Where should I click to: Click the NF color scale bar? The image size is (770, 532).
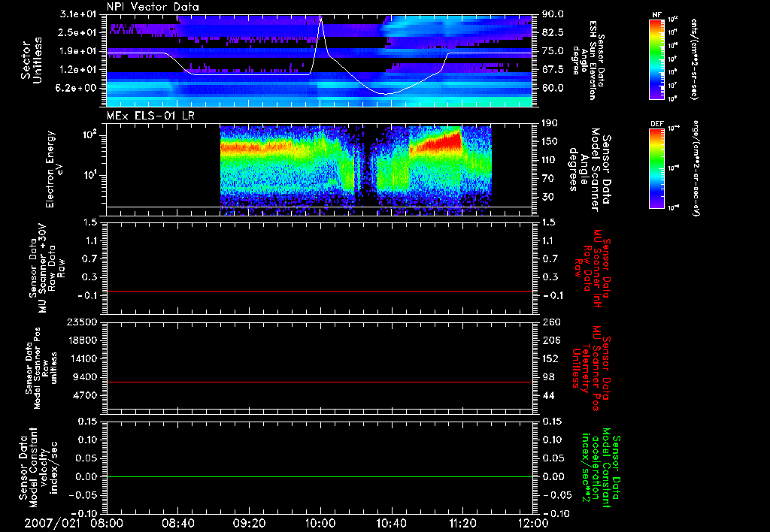(657, 59)
